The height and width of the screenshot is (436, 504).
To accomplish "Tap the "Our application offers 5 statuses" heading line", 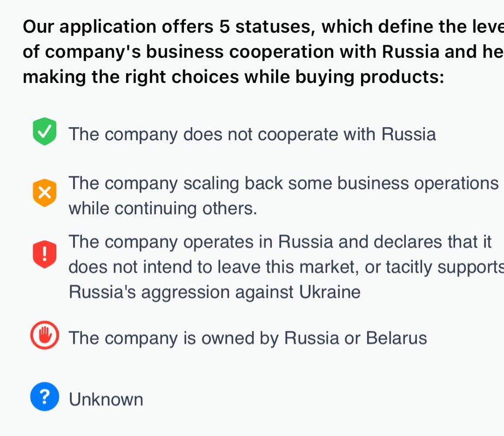I will [x=263, y=26].
